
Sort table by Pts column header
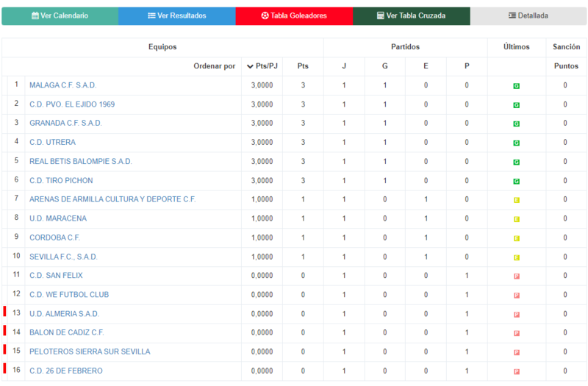[303, 66]
